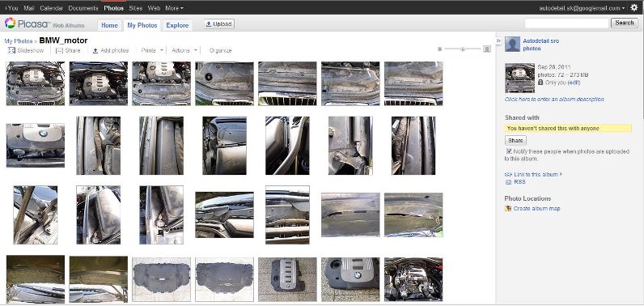
Task: Click the Create album map icon
Action: (508, 209)
